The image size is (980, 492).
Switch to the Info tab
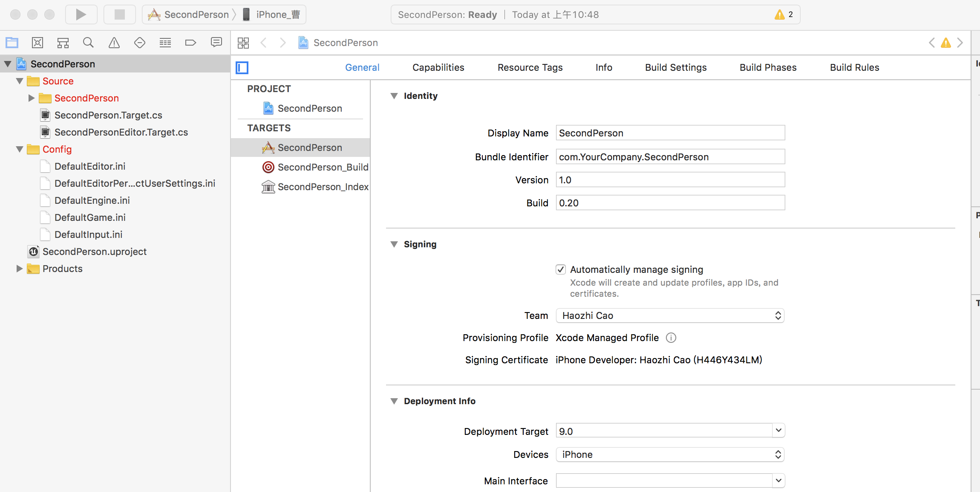604,67
